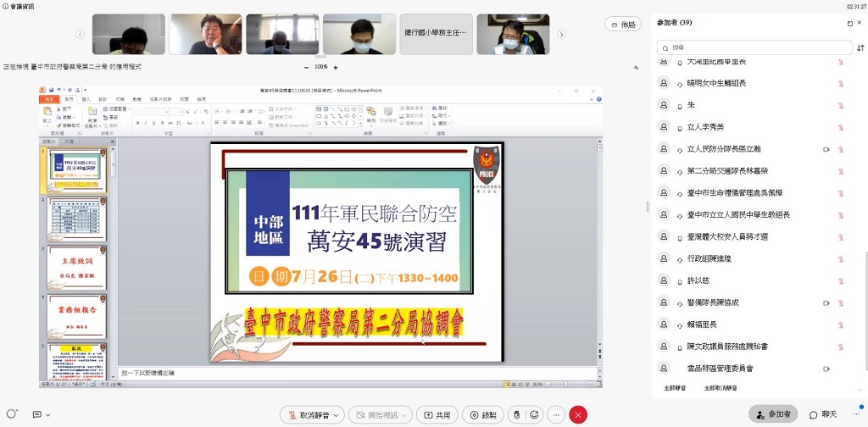Screen dimensions: 868x427
Task: Toggle mute icon for 曉明女中生輔組長
Action: click(840, 84)
